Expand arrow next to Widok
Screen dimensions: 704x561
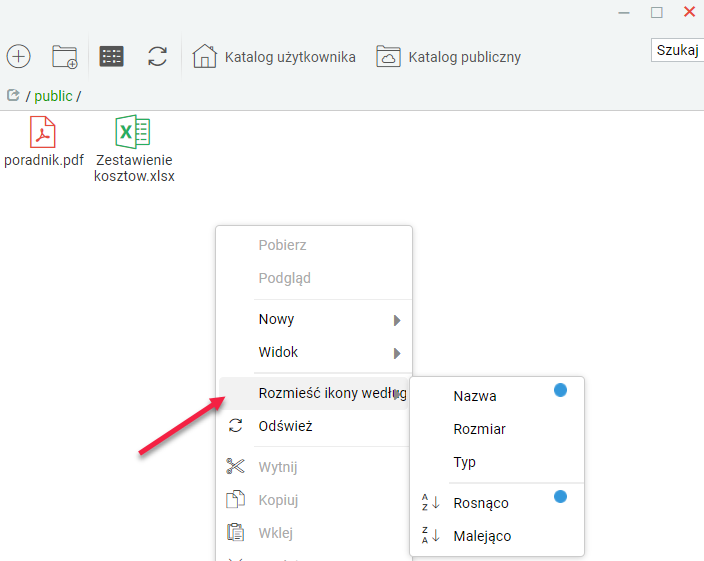pyautogui.click(x=397, y=353)
